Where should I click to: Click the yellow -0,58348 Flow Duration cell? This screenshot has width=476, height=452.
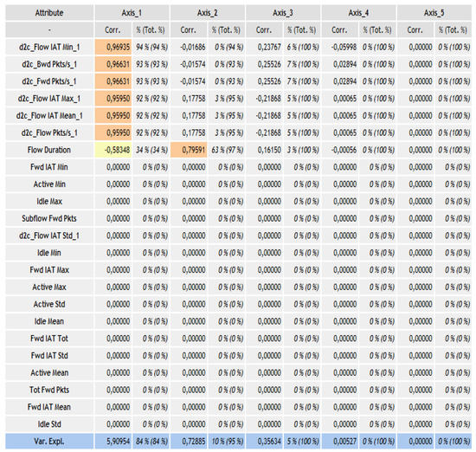(x=113, y=150)
